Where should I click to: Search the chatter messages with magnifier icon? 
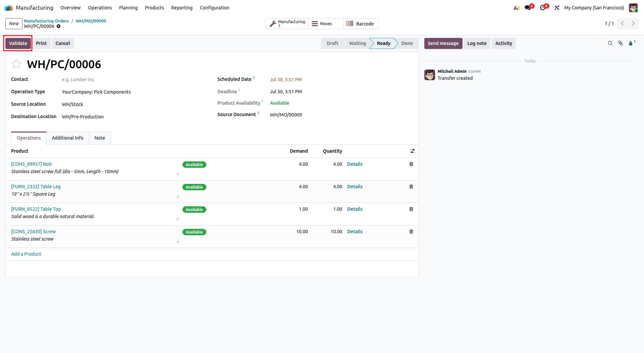610,43
